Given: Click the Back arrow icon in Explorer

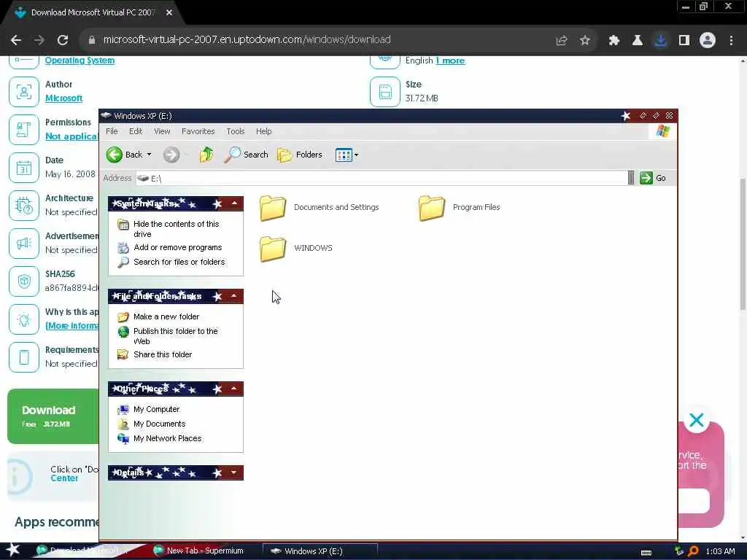Looking at the screenshot, I should point(115,155).
